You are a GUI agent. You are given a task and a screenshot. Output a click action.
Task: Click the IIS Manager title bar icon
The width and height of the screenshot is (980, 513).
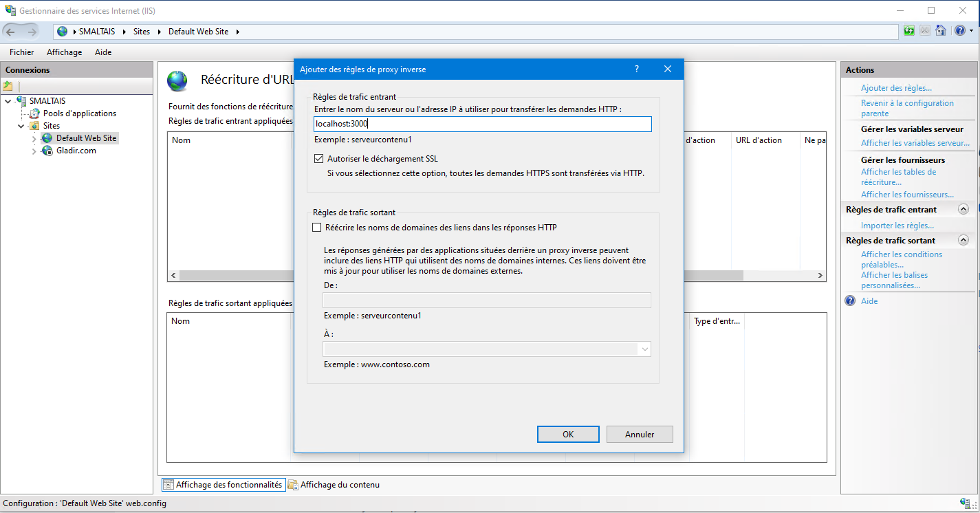pyautogui.click(x=10, y=11)
